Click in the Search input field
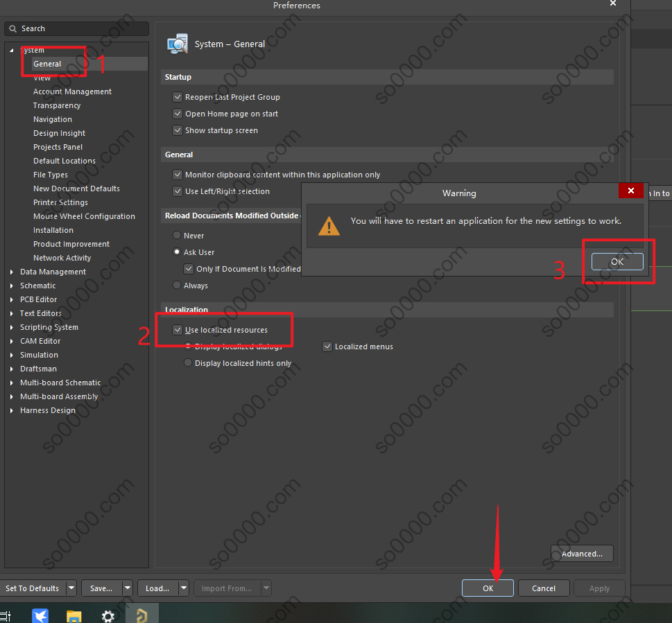This screenshot has height=623, width=672. [x=77, y=28]
